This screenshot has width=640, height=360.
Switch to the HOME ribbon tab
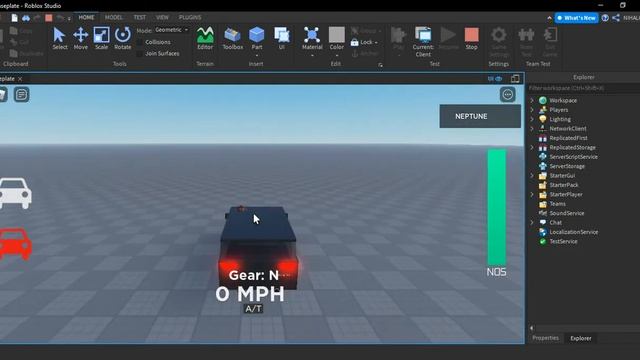tap(86, 17)
